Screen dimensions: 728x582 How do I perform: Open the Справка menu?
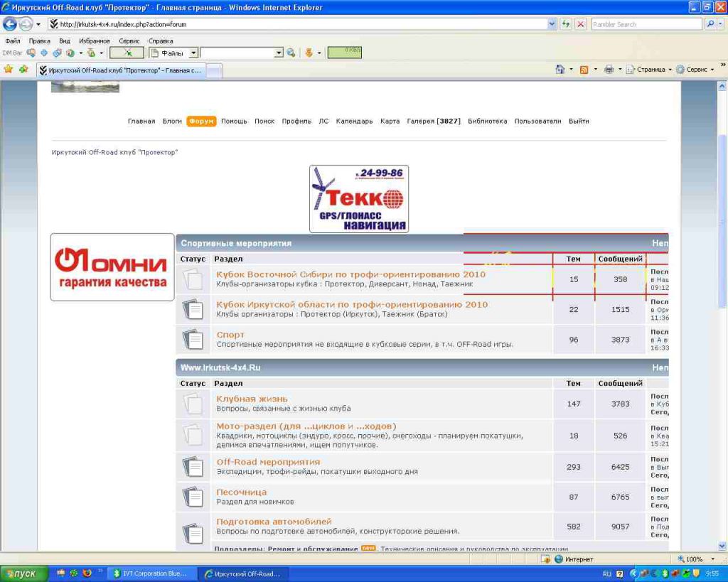[x=161, y=41]
